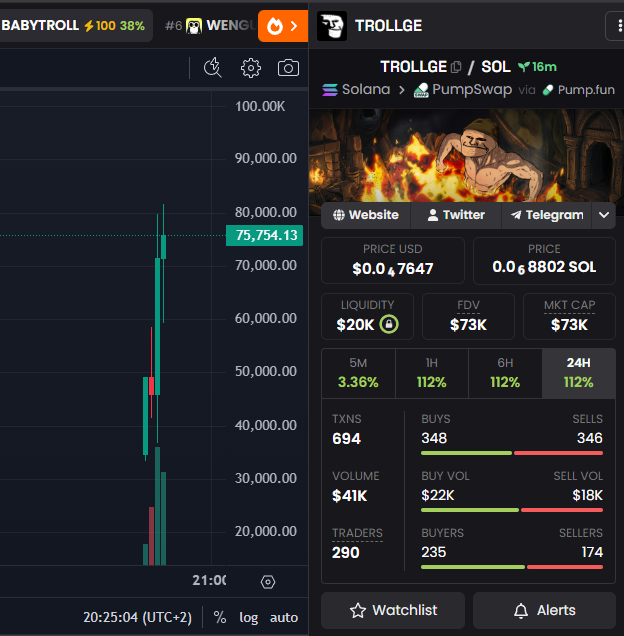This screenshot has height=636, width=624.
Task: Click the MKT CAP $73K box
Action: [569, 316]
